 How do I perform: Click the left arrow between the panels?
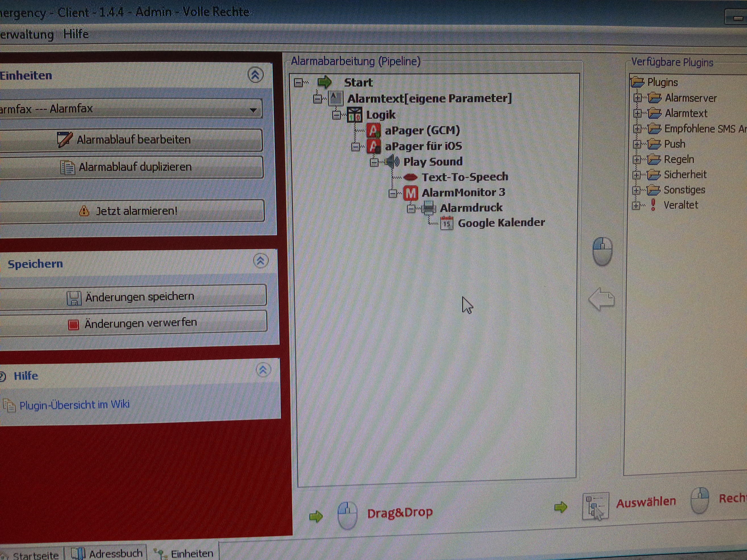pos(601,299)
